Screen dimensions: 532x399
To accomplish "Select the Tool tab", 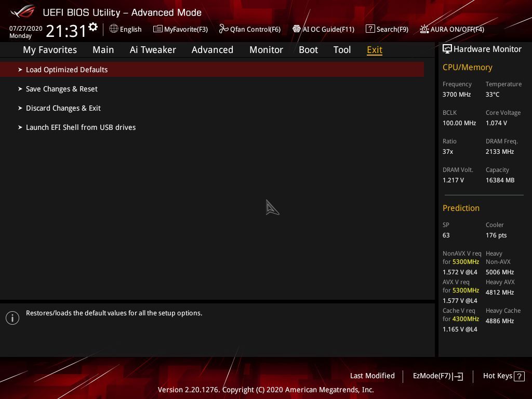I will (342, 50).
